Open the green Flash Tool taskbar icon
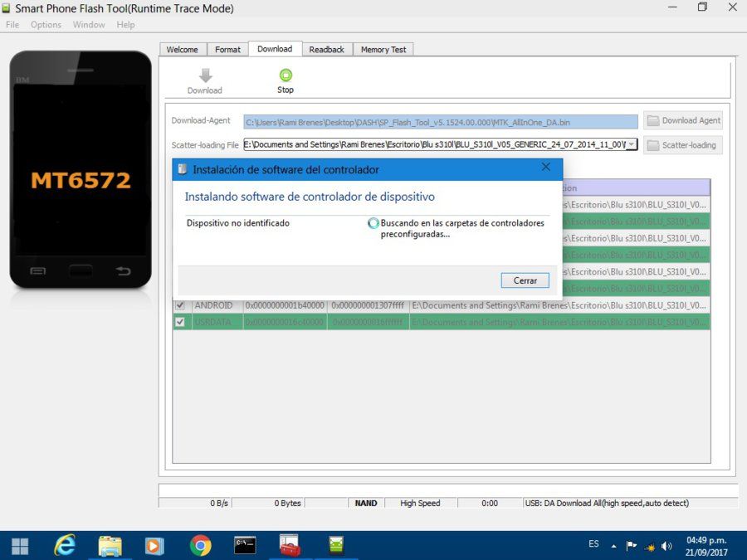The width and height of the screenshot is (747, 560). [336, 545]
